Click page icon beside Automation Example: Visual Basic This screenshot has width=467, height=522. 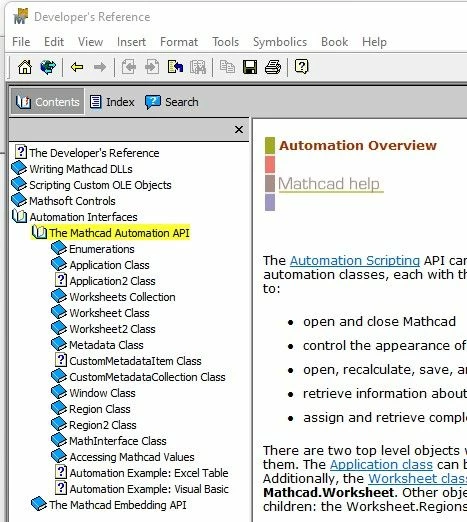[61, 488]
